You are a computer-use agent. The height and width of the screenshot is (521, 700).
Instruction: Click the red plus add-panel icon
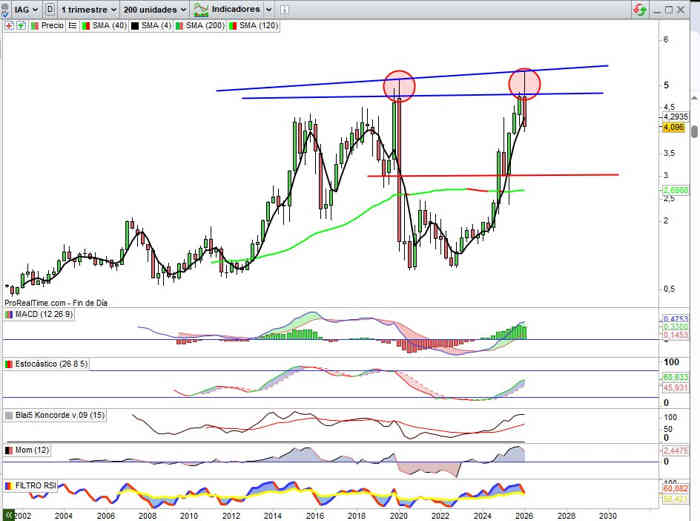tap(9, 25)
